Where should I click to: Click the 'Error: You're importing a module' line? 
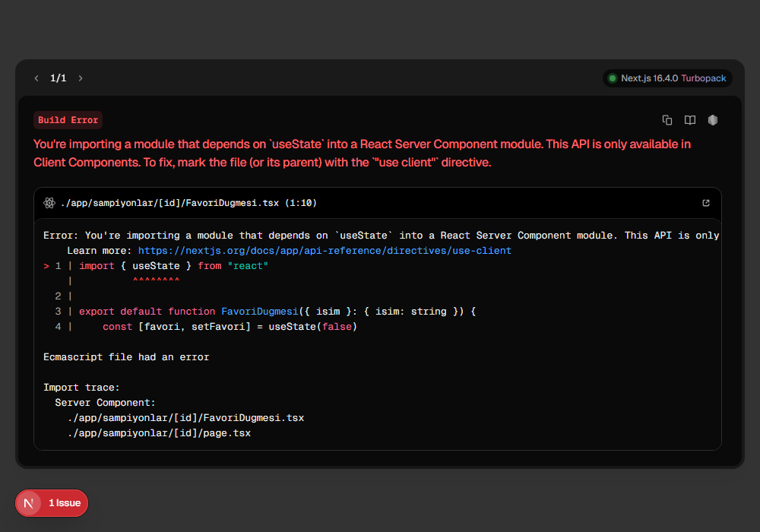pyautogui.click(x=381, y=236)
